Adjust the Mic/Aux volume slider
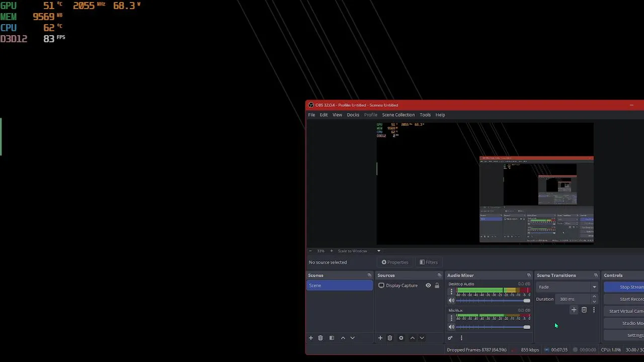Screen dimensions: 644x362 click(493, 327)
